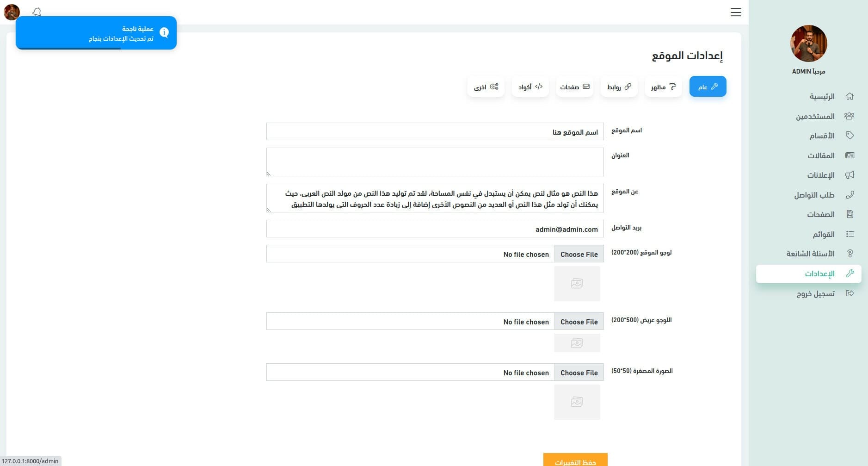Switch to the صفحات tab
This screenshot has height=466, width=868.
coord(574,87)
